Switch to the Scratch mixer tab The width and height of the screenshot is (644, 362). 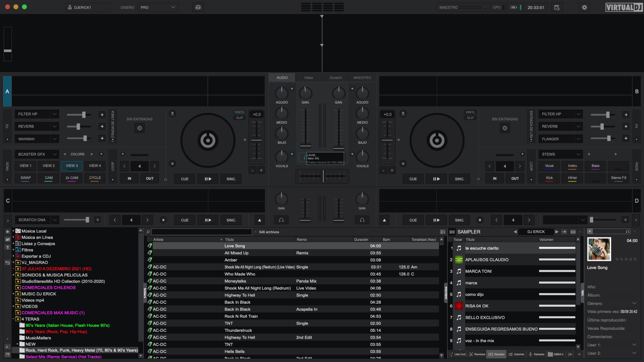pyautogui.click(x=335, y=78)
